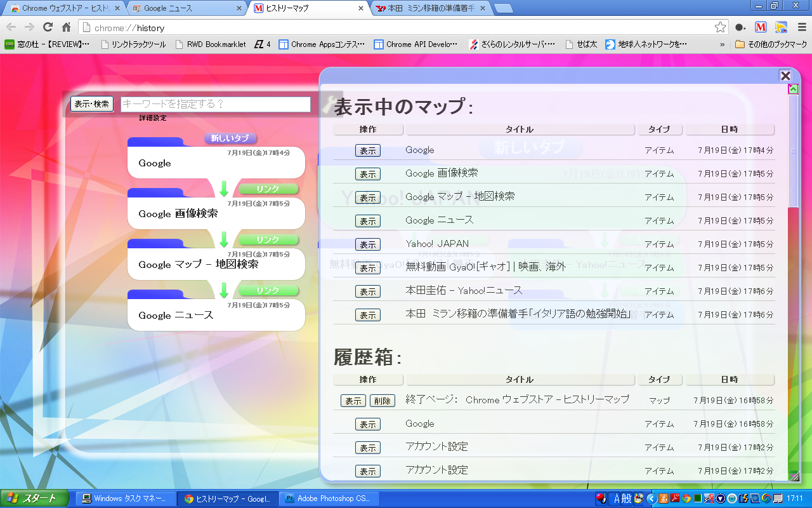Click the wrench settings icon beside the keyword field
This screenshot has height=508, width=812.
pyautogui.click(x=331, y=105)
